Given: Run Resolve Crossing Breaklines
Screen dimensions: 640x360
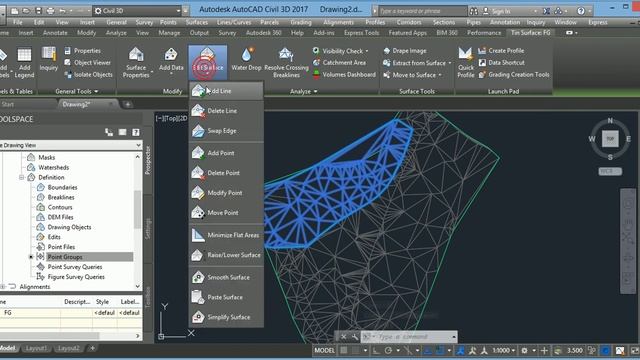Looking at the screenshot, I should point(286,62).
